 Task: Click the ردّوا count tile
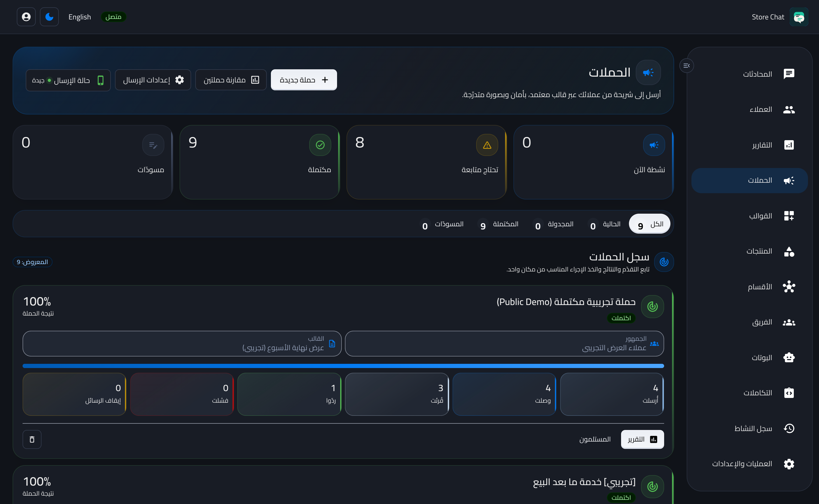click(x=289, y=394)
